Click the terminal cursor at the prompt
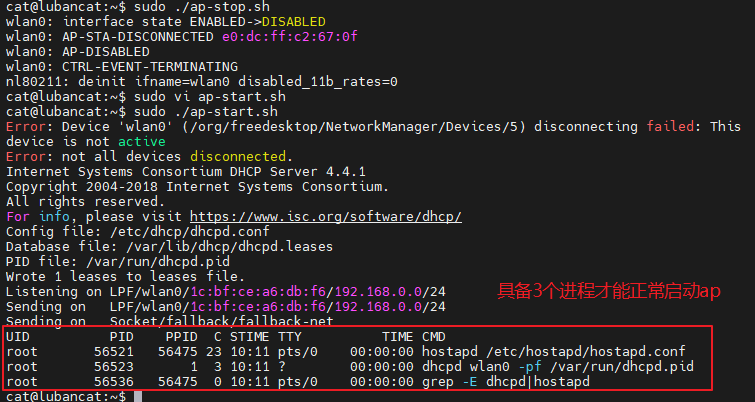 pos(138,397)
